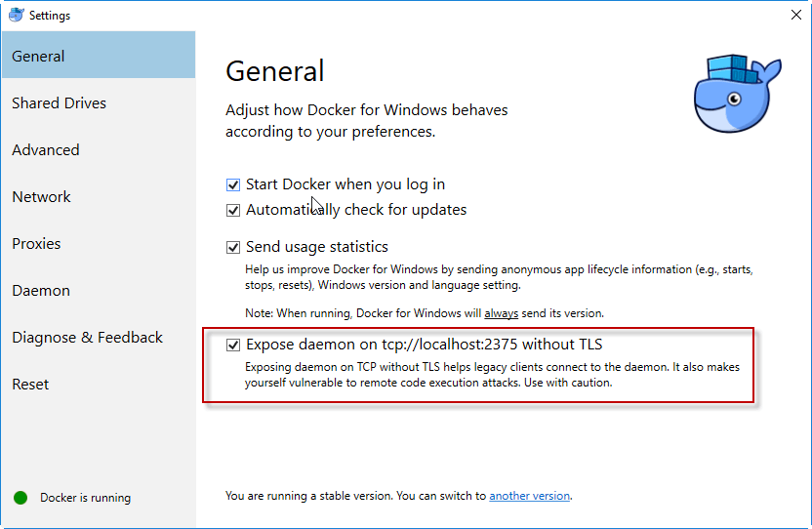812x529 pixels.
Task: Go to Proxies settings
Action: point(36,244)
